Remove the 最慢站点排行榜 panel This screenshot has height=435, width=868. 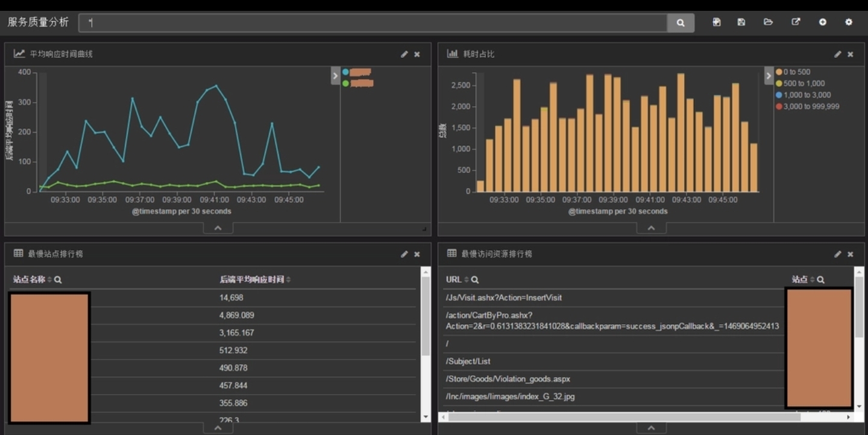417,254
